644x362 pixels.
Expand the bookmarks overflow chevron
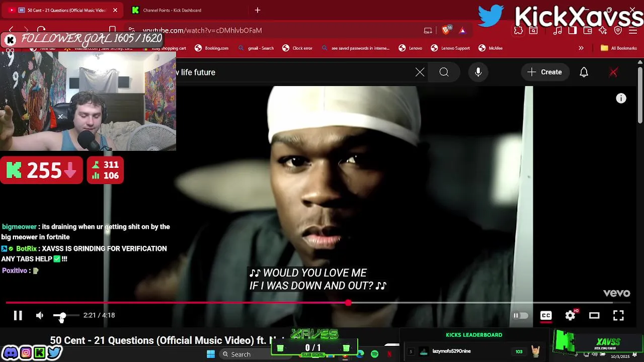pyautogui.click(x=581, y=48)
